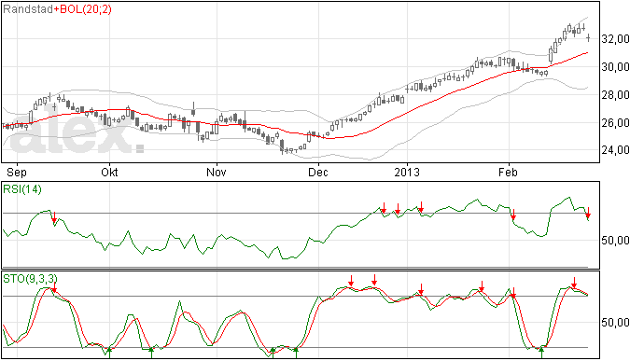Click the Dec month label
644x361 pixels.
point(318,172)
